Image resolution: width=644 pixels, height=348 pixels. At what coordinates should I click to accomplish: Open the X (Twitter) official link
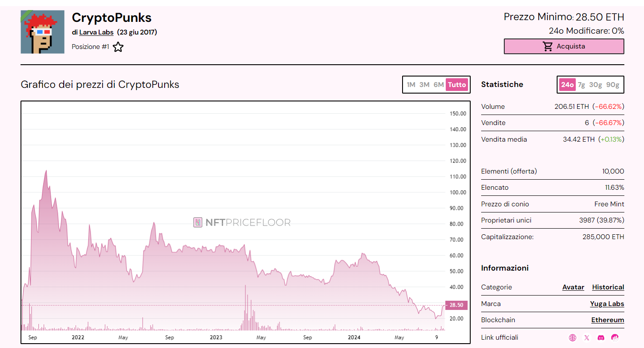tap(587, 338)
